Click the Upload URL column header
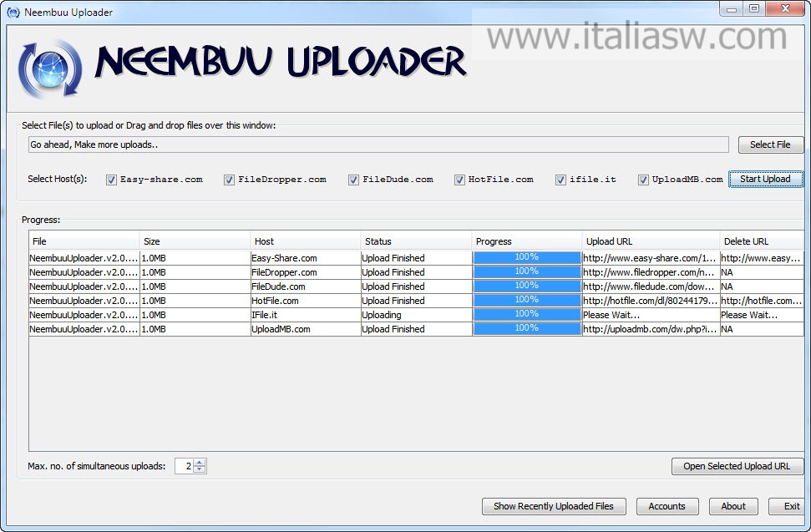 point(651,241)
